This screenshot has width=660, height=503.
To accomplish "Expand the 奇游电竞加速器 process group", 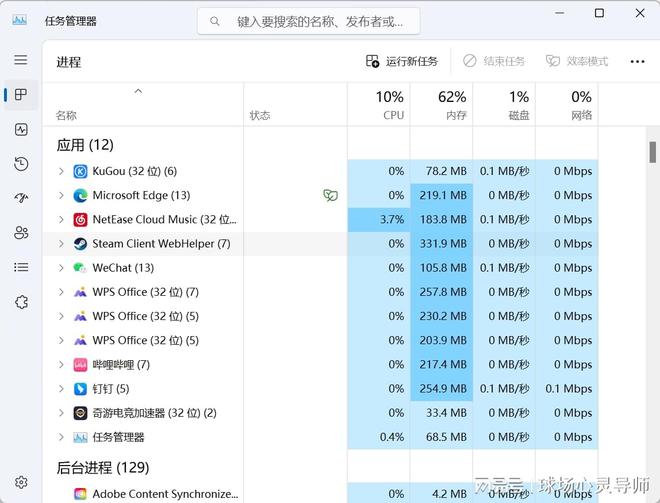I will pos(61,413).
